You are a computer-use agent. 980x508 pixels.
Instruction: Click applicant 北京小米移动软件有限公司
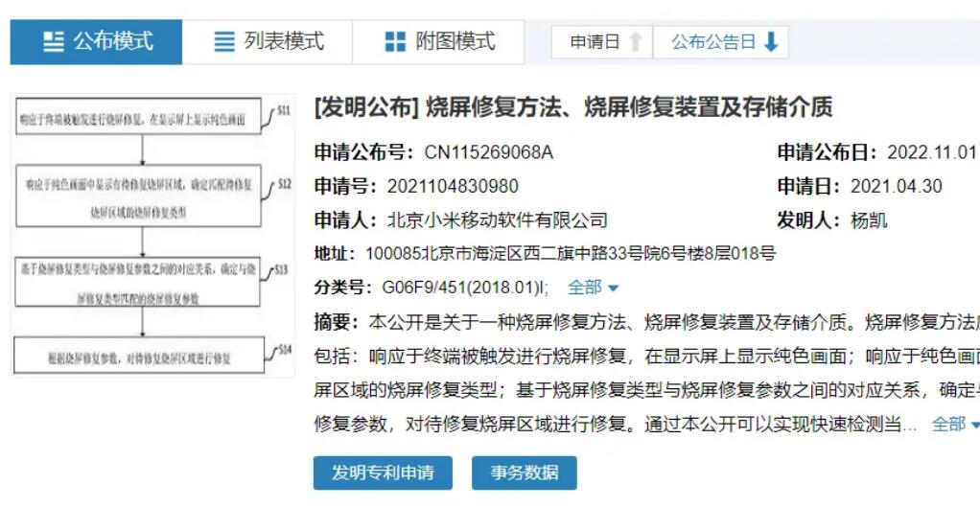coord(497,220)
